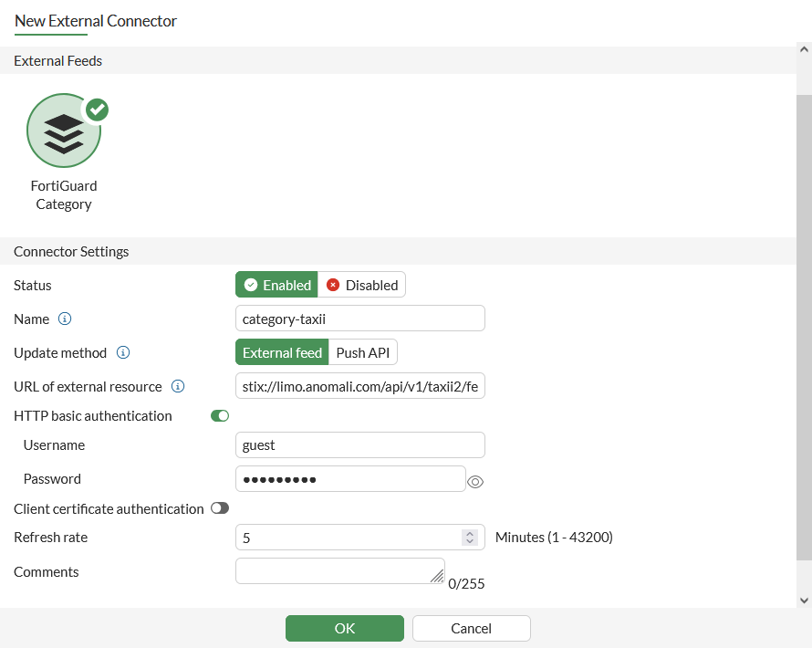This screenshot has height=648, width=812.
Task: Click the Username field
Action: tap(359, 445)
